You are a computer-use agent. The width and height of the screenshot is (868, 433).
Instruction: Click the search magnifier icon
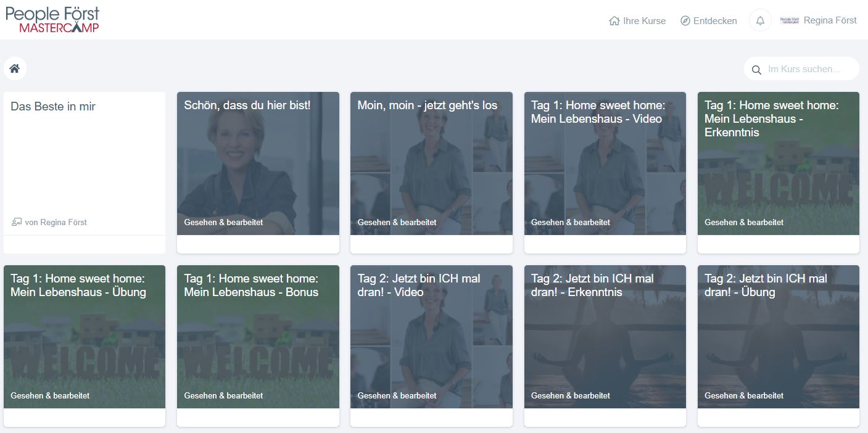[756, 70]
